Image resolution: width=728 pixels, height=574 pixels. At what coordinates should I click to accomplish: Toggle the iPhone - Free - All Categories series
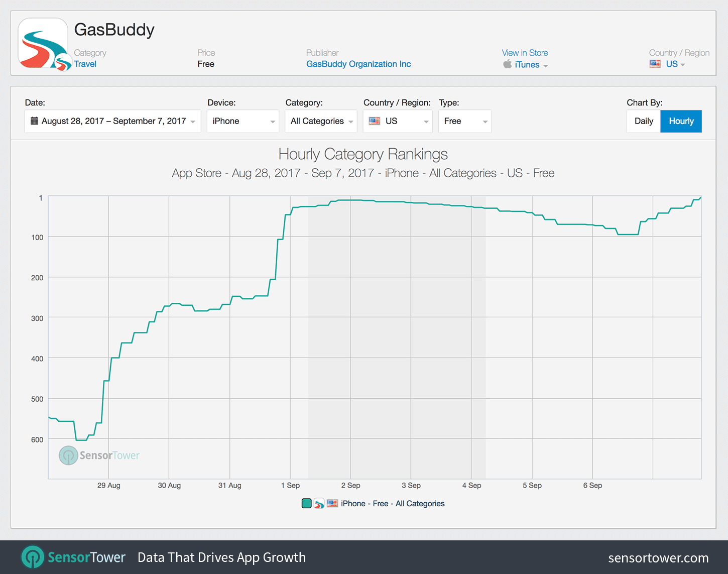[x=393, y=504]
